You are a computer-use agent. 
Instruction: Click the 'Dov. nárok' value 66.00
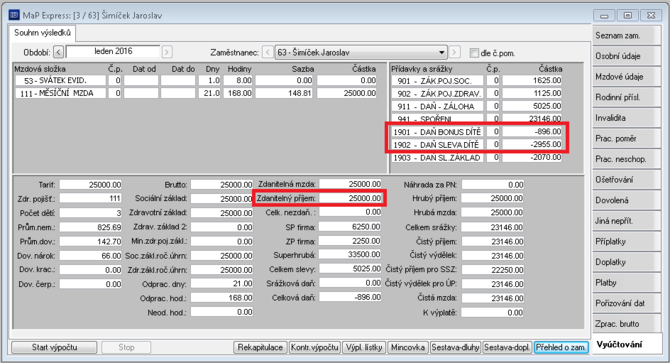pos(91,255)
